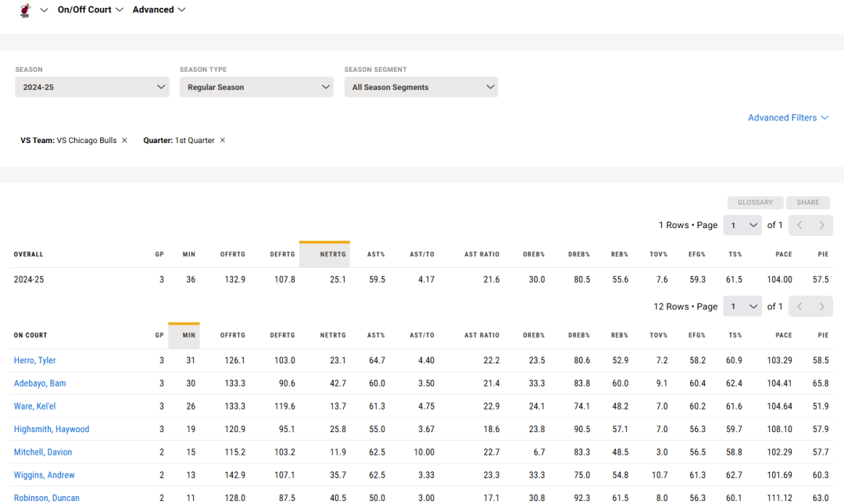Image resolution: width=844 pixels, height=504 pixels.
Task: Click Ware's 119.6 DEFRTG value
Action: point(284,406)
